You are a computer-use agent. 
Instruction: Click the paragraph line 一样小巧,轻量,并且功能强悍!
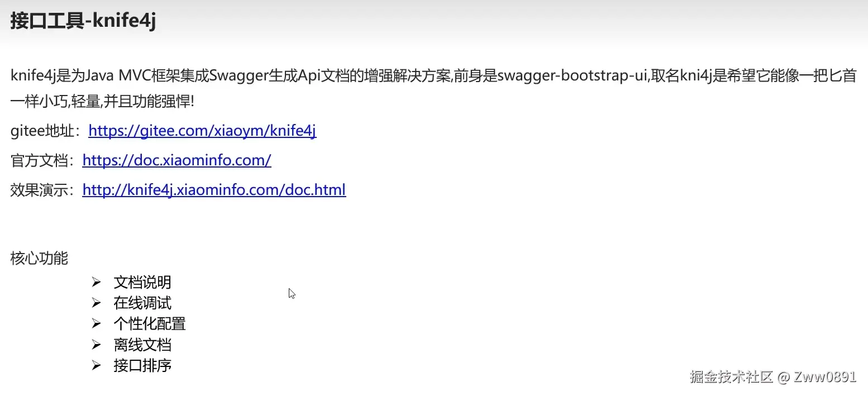102,102
